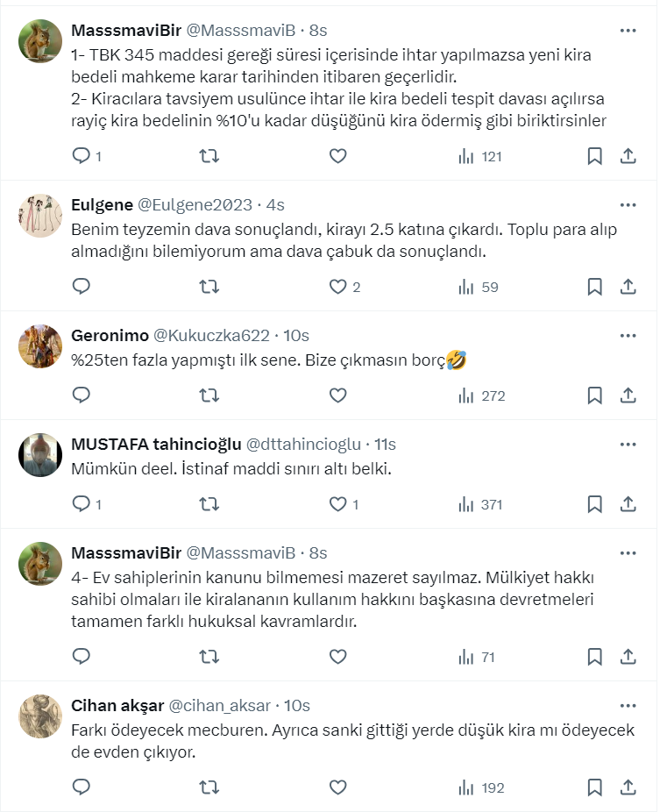Open MasssmaviBir's squirrel profile picture

(40, 40)
